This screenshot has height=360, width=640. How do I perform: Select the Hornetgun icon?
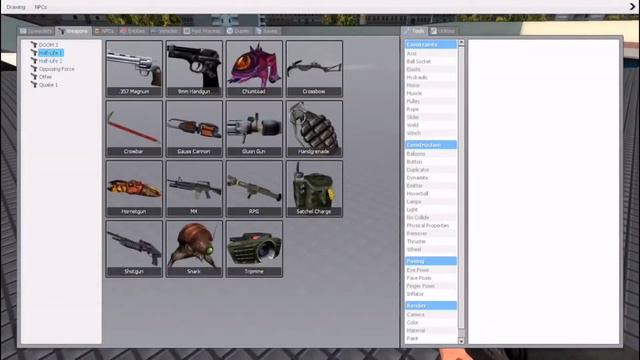pyautogui.click(x=134, y=189)
